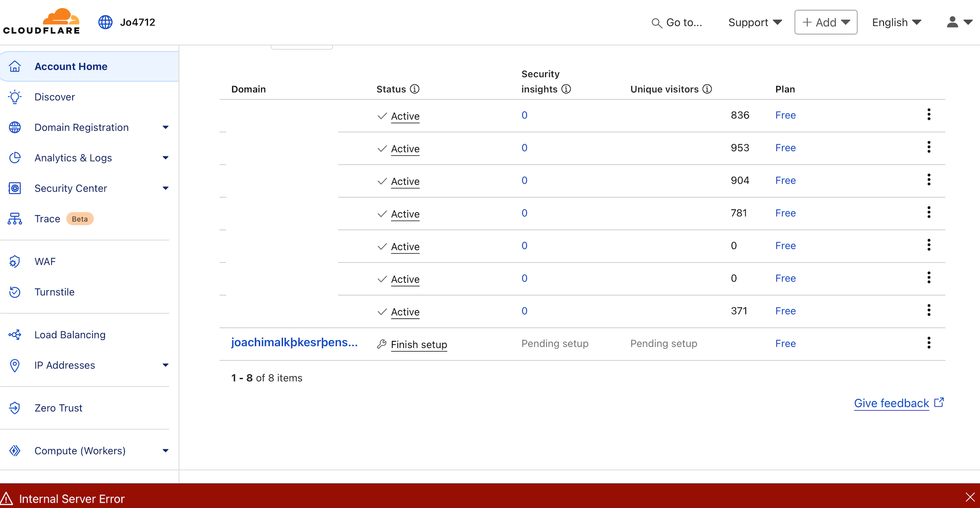Expand the Domain Registration submenu
The width and height of the screenshot is (980, 508).
click(x=165, y=127)
